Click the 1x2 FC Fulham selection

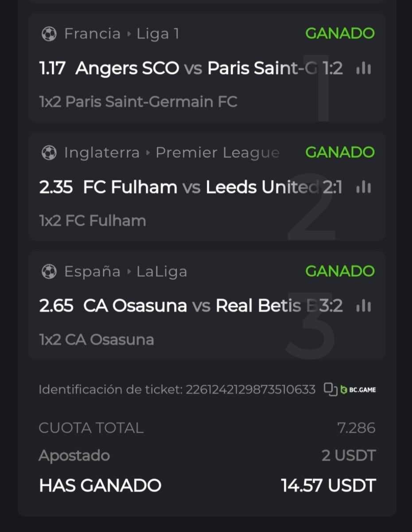[93, 221]
